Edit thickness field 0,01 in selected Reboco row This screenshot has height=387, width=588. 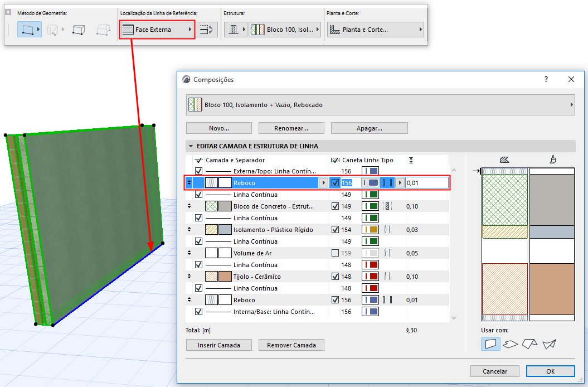coord(427,183)
